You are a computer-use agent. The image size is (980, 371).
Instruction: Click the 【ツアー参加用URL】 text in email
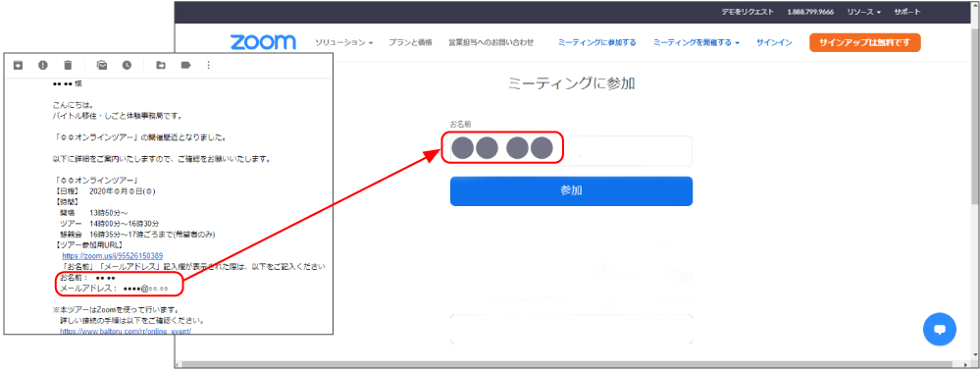88,245
